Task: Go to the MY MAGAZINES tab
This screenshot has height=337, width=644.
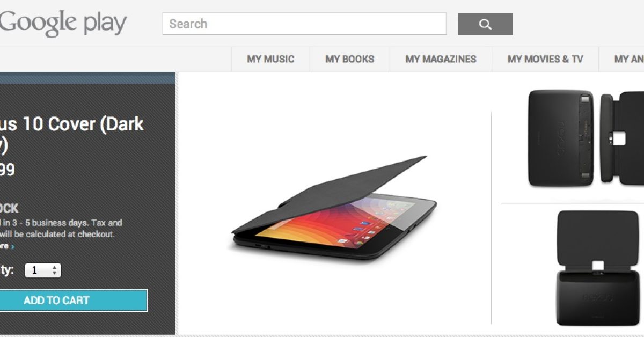Action: pyautogui.click(x=441, y=59)
